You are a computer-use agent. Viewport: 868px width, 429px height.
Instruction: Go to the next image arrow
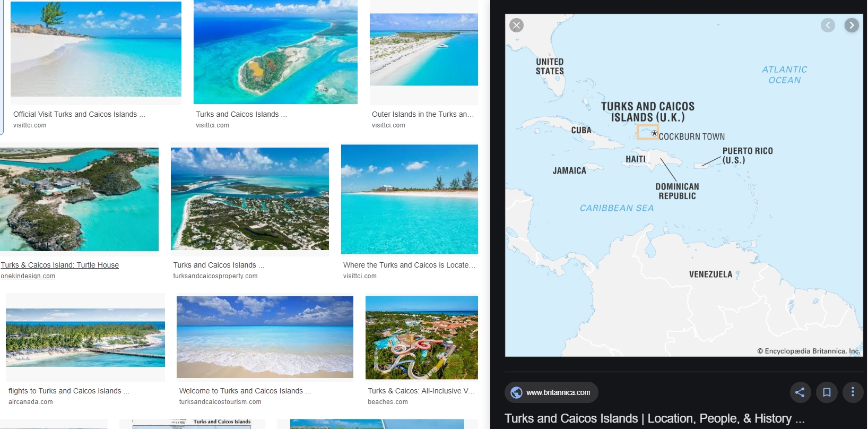click(852, 25)
